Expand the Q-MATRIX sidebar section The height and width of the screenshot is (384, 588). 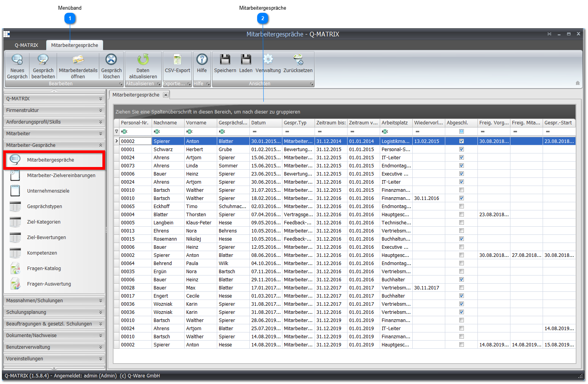pyautogui.click(x=54, y=99)
